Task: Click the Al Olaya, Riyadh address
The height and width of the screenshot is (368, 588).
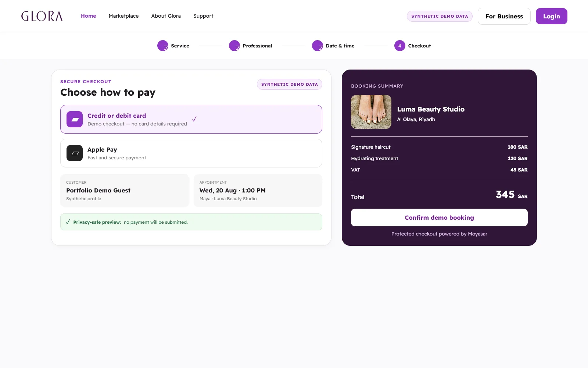Action: tap(416, 120)
